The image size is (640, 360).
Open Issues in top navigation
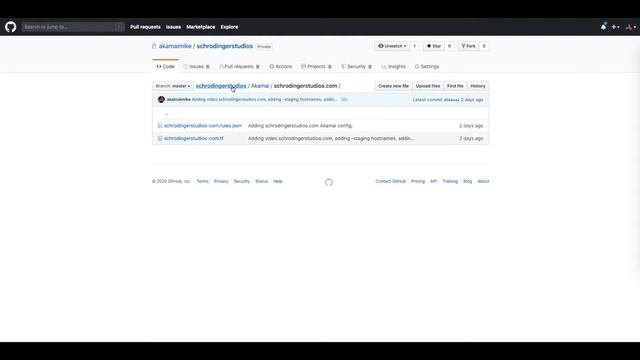(173, 27)
